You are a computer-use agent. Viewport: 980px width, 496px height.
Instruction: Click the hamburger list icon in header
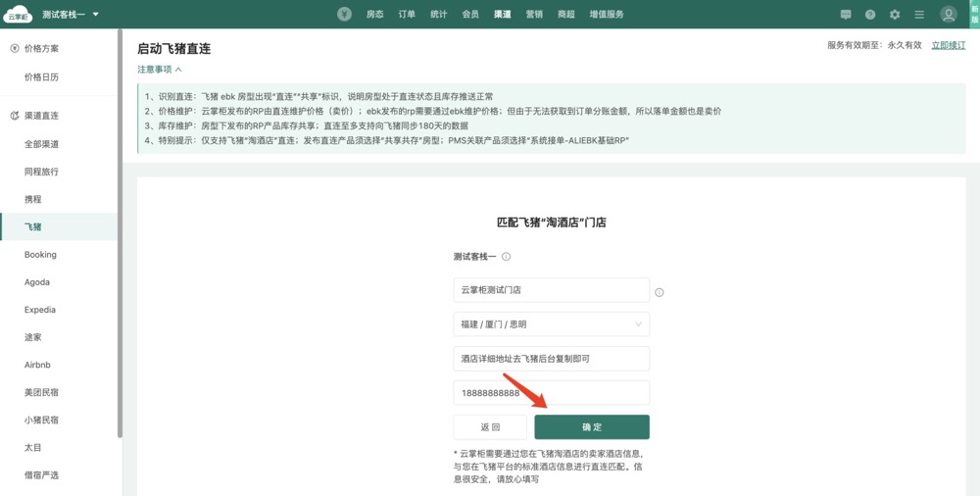[919, 15]
